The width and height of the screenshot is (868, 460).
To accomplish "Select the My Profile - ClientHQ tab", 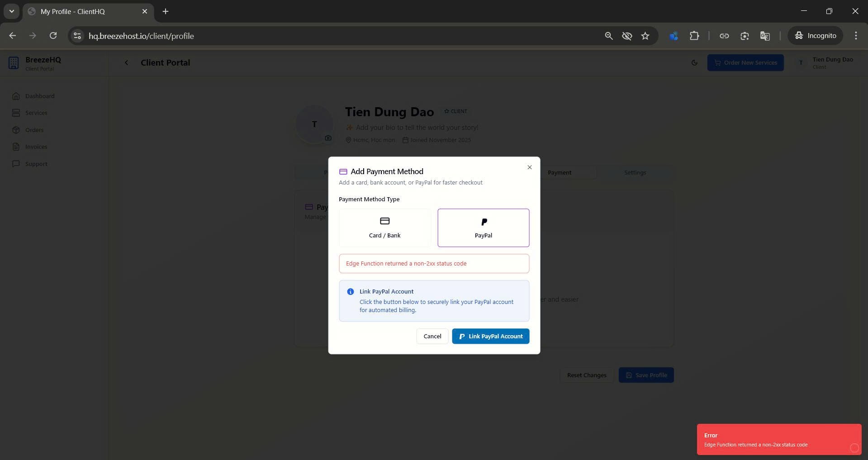I will (88, 11).
